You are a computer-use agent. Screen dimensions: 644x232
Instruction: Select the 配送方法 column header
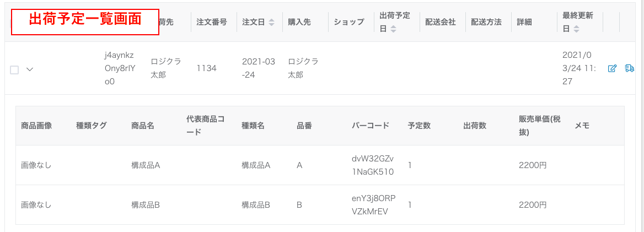point(486,22)
